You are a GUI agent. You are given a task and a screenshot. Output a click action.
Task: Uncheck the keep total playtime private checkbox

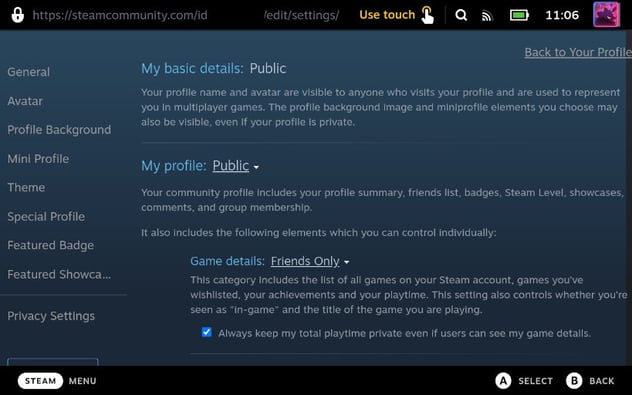click(206, 332)
